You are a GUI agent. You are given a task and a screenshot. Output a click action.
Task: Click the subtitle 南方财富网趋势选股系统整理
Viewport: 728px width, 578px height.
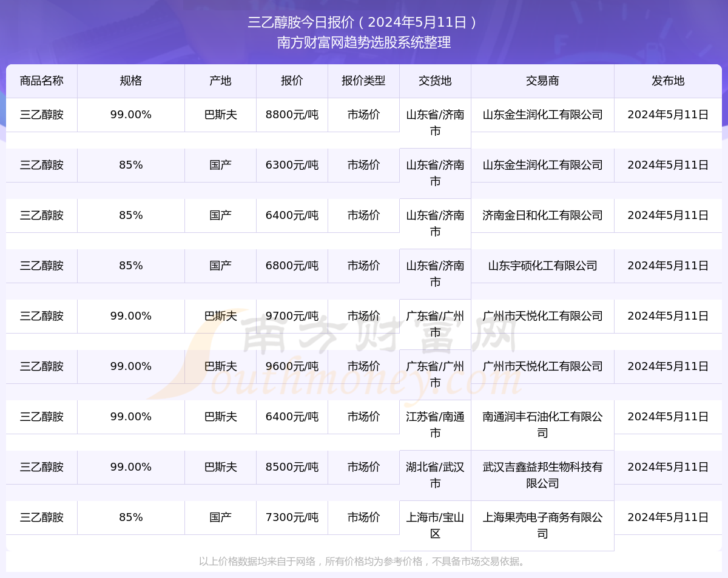364,43
